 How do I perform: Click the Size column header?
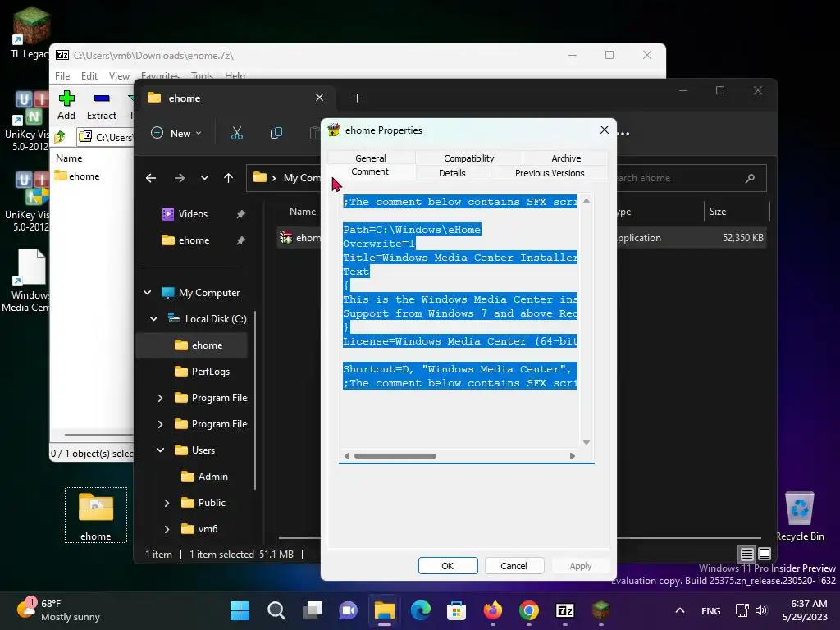pos(718,212)
